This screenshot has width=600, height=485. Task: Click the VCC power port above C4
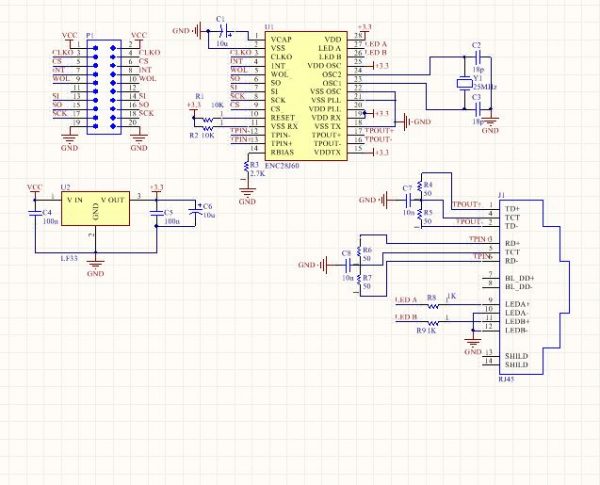34,189
